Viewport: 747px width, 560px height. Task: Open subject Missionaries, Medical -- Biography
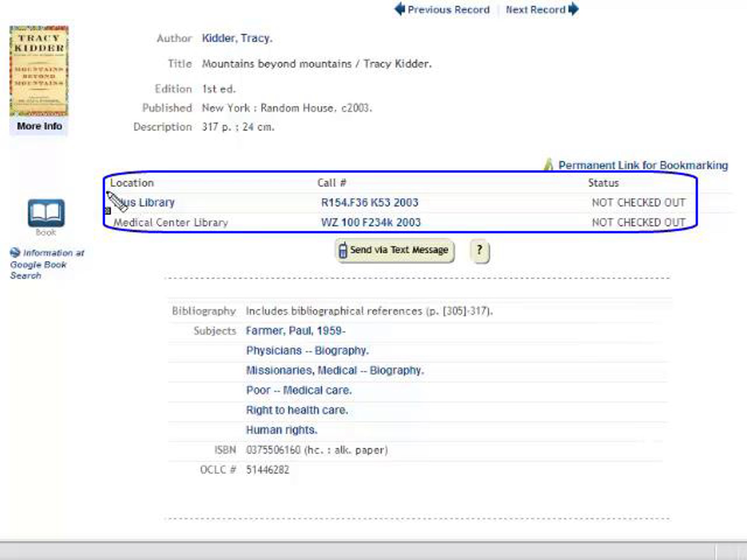click(335, 371)
